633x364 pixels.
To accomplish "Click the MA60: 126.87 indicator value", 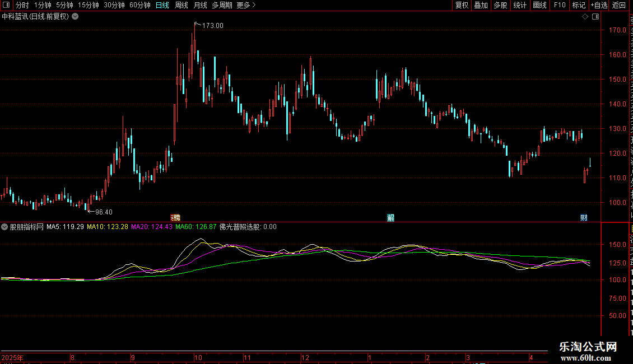I will pos(196,227).
